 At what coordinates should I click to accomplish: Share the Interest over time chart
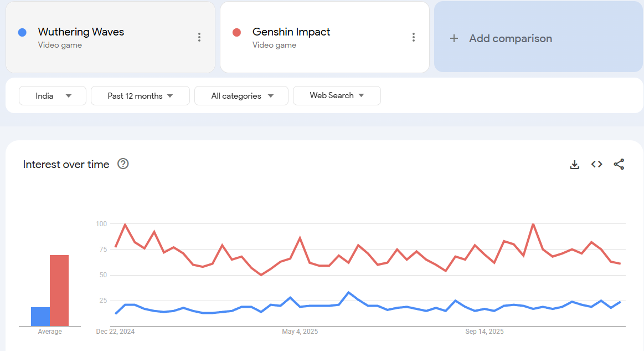619,164
